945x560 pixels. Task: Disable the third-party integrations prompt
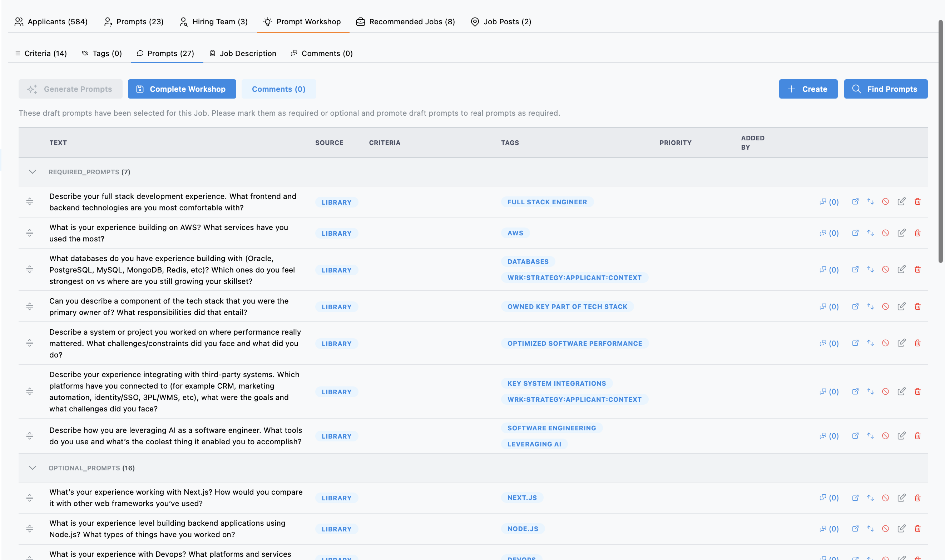[x=885, y=392]
